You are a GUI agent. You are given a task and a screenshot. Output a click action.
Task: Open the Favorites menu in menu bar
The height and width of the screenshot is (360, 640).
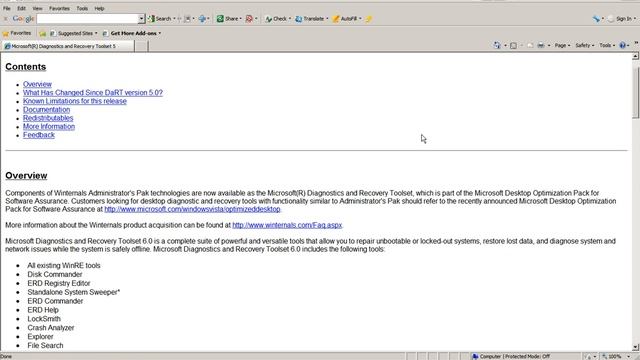tap(59, 8)
